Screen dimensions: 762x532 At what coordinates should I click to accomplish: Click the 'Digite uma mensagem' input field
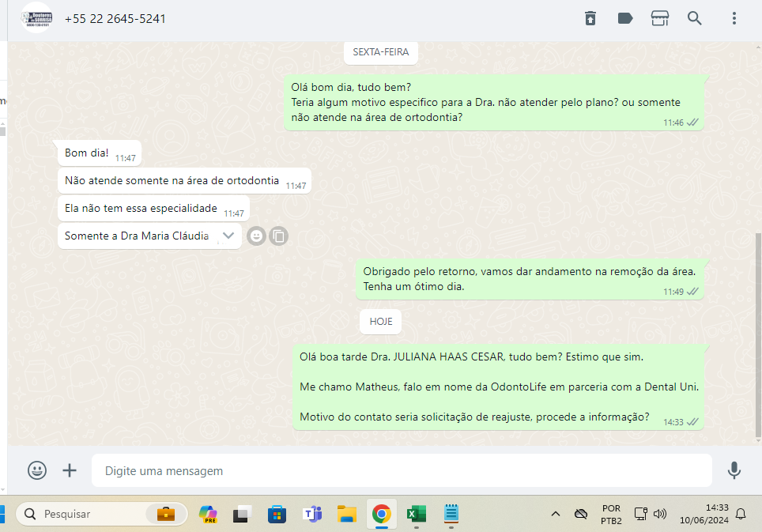402,470
